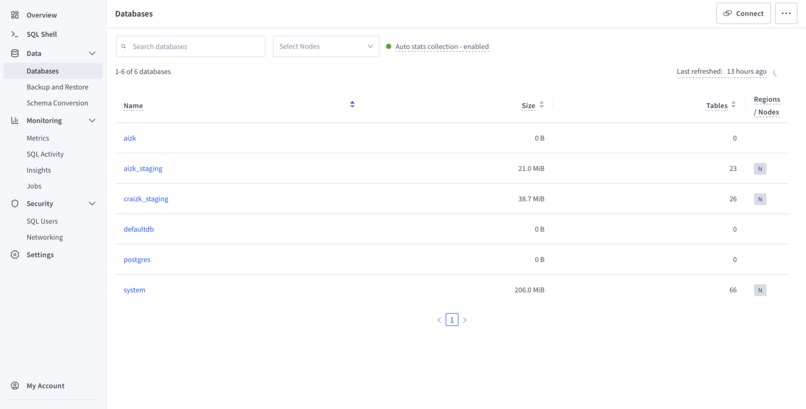Open SQL Users page

[42, 221]
